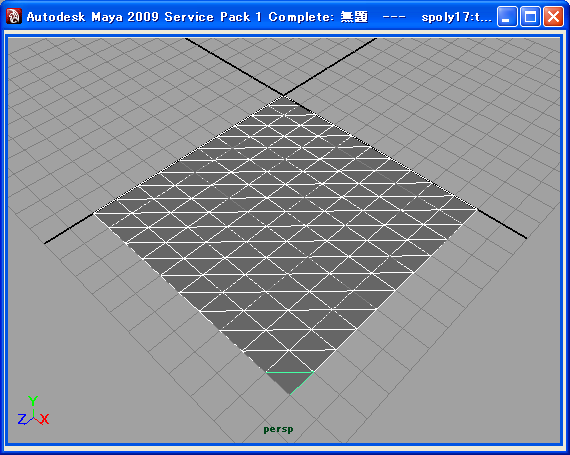
Task: Click the black axis line right of the plane
Action: point(502,224)
